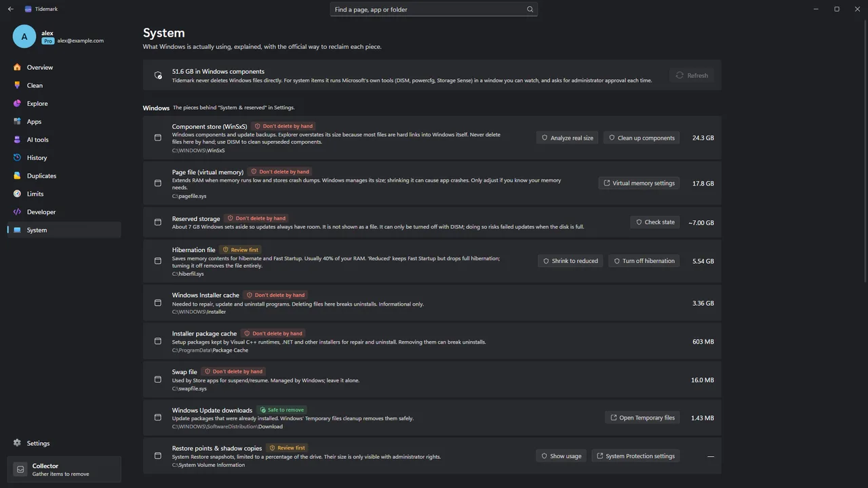Open Temporary files button
Image resolution: width=868 pixels, height=488 pixels.
click(x=642, y=418)
